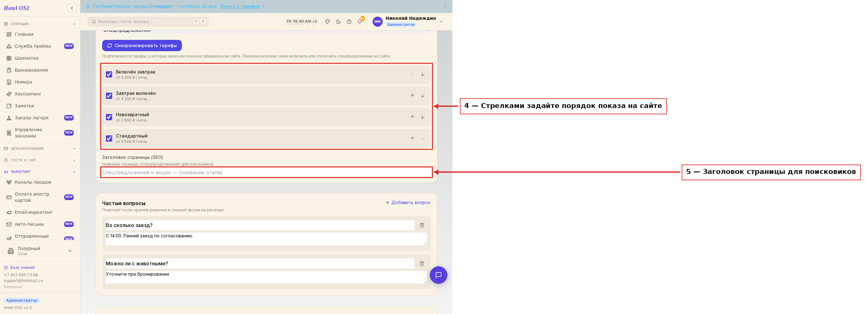This screenshot has height=314, width=868.
Task: Open Оплата иностр. картой
Action: 40,197
